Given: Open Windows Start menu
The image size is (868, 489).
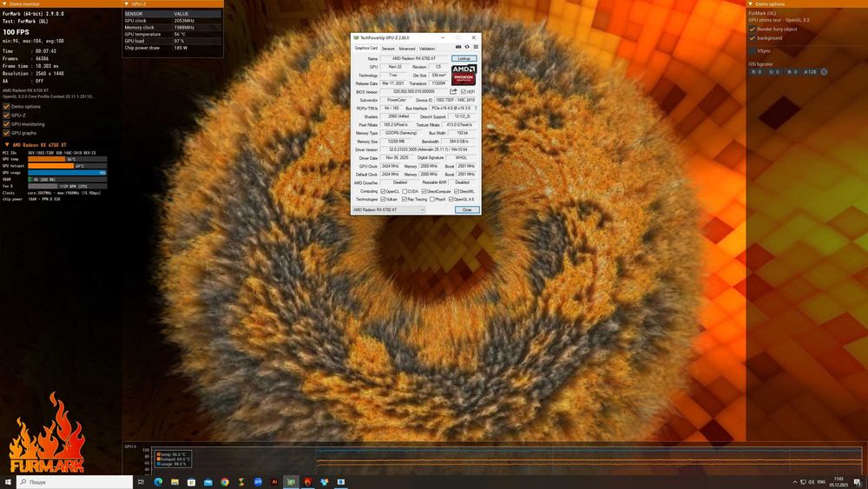Looking at the screenshot, I should point(8,482).
